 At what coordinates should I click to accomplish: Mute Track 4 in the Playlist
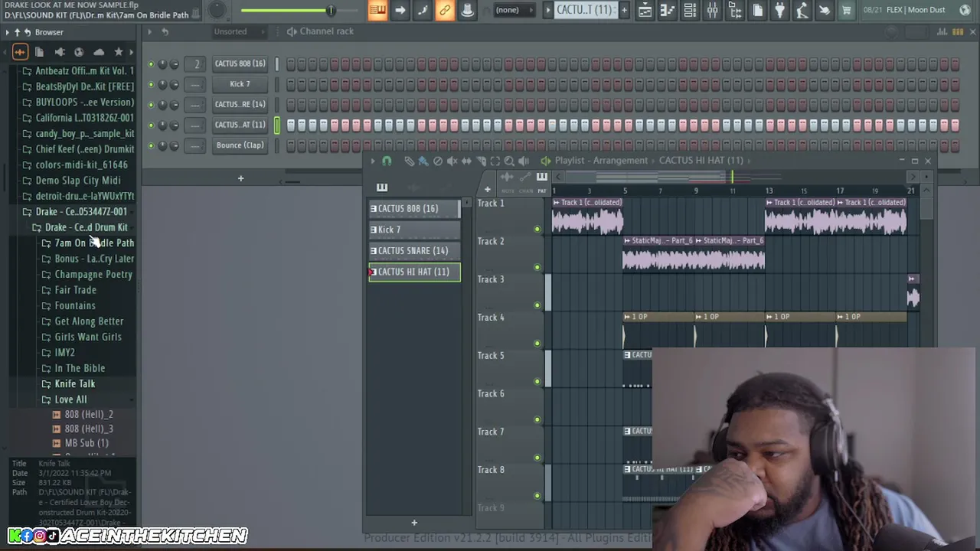537,344
